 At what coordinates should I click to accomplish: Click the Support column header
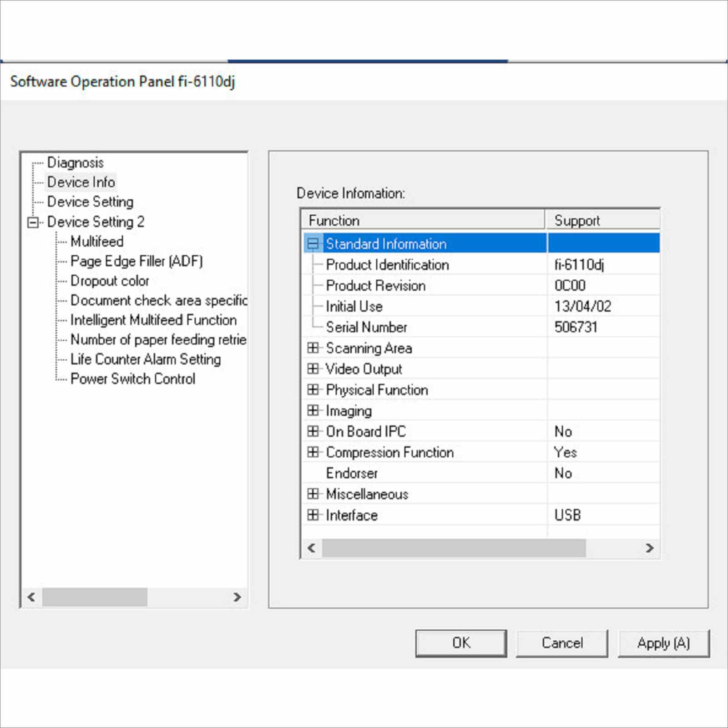tap(602, 220)
